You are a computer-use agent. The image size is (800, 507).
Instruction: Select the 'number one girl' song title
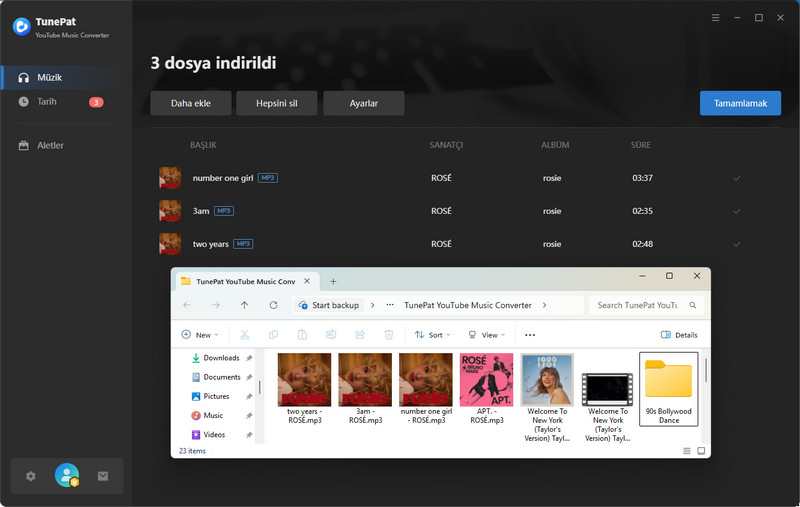coord(222,178)
